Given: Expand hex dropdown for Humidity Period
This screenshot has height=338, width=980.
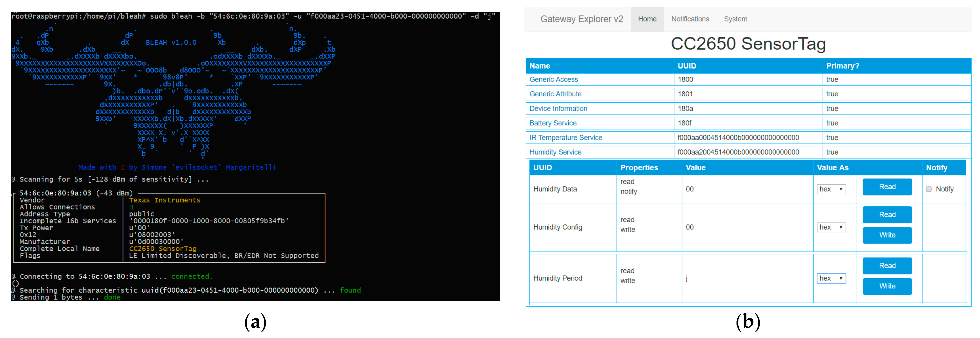Looking at the screenshot, I should click(831, 278).
